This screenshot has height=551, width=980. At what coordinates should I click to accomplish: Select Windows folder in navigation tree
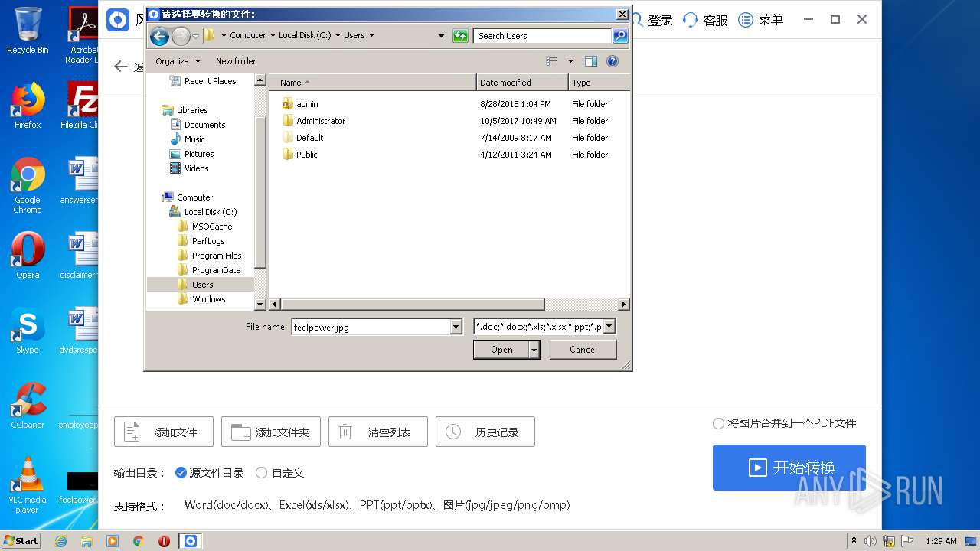[208, 299]
